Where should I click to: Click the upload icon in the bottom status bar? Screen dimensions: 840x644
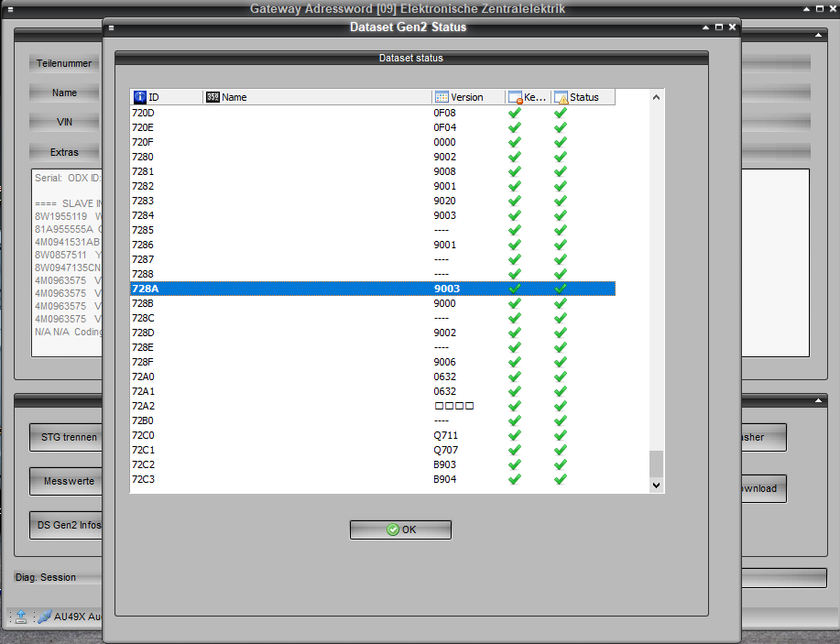21,617
